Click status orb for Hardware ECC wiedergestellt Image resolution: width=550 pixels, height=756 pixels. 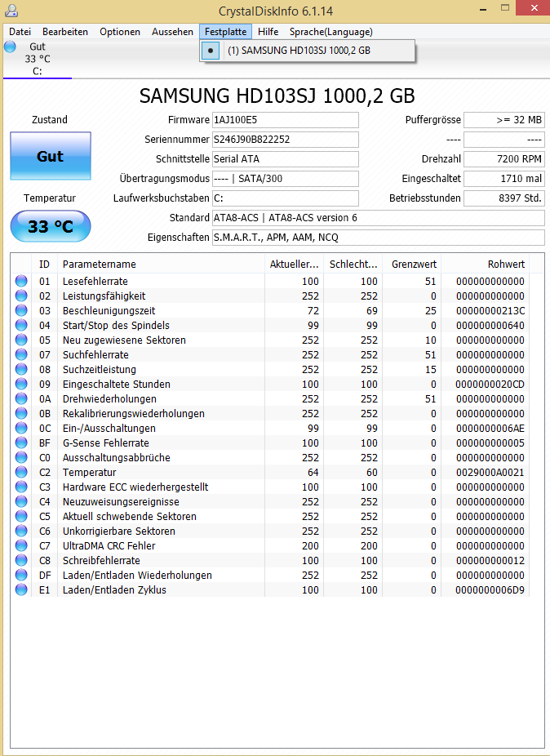[21, 487]
